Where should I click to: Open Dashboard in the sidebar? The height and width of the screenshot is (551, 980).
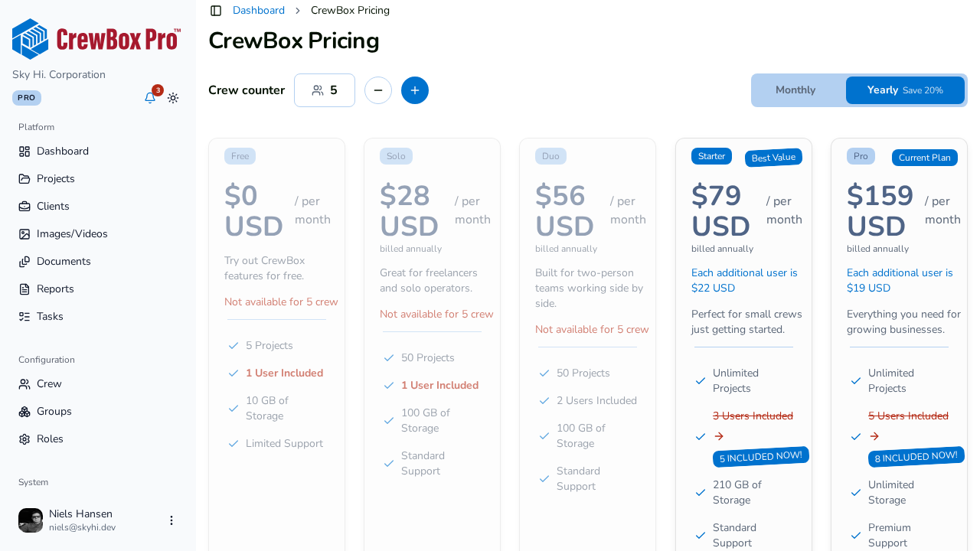coord(98,152)
